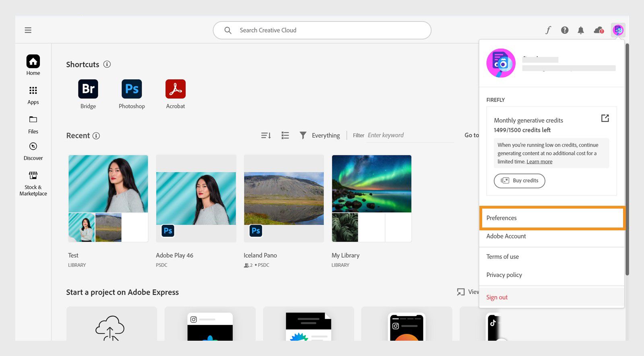
Task: Open the Instagram story template card
Action: pyautogui.click(x=407, y=324)
